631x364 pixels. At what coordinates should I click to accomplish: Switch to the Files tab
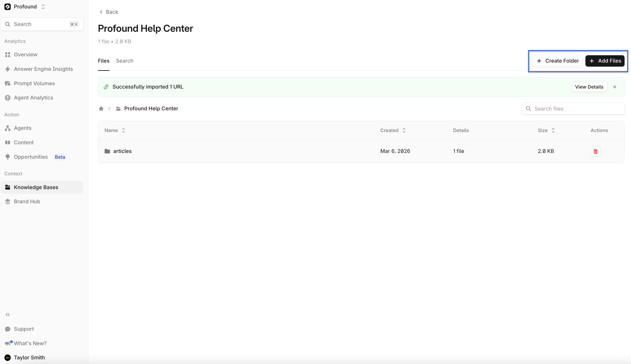coord(104,61)
